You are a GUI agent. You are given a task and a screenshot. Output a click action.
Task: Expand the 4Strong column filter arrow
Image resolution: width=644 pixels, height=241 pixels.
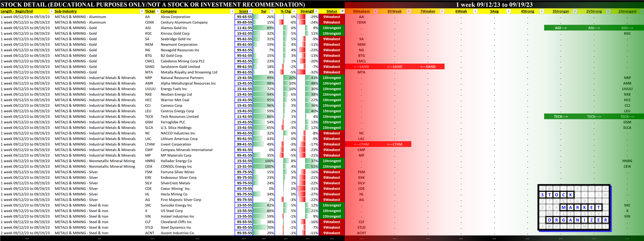coord(542,11)
